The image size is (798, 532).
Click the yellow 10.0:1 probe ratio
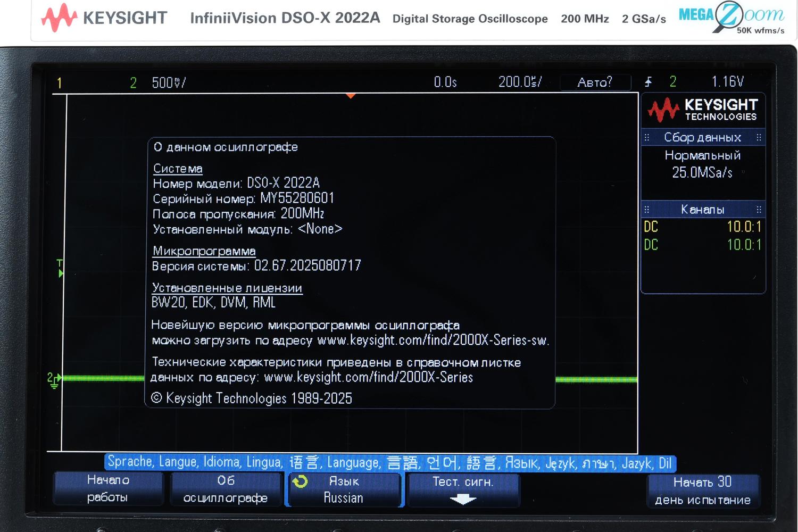point(744,227)
